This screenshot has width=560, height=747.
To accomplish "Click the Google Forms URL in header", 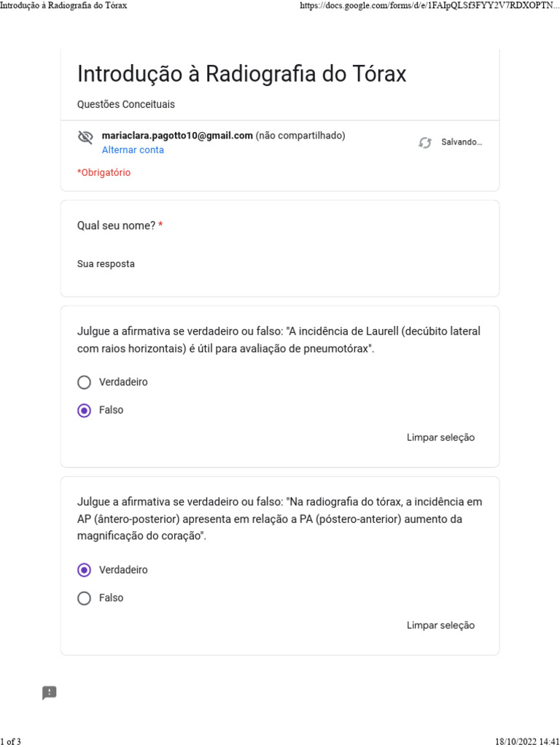I will (x=429, y=6).
